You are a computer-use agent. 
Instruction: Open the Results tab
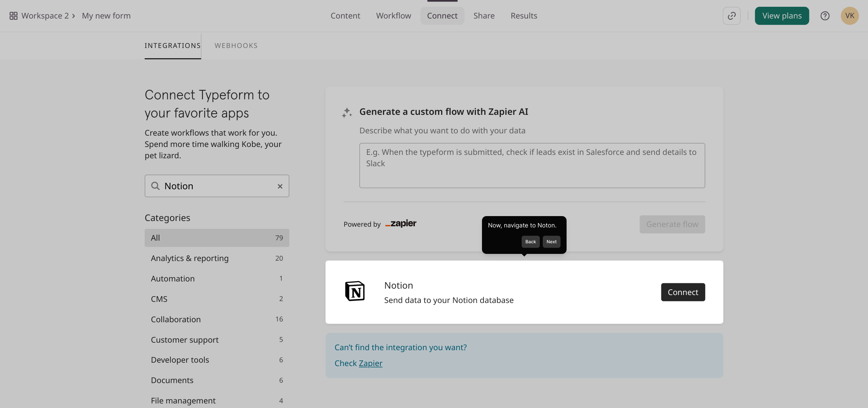pyautogui.click(x=524, y=16)
